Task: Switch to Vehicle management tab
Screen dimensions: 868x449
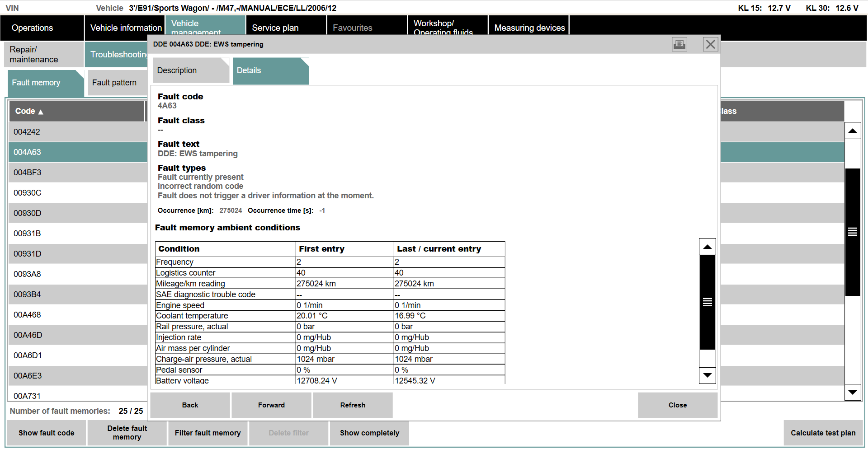Action: [x=205, y=26]
